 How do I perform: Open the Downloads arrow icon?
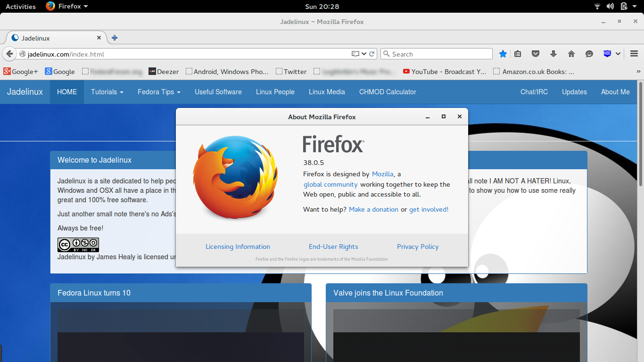[553, 54]
